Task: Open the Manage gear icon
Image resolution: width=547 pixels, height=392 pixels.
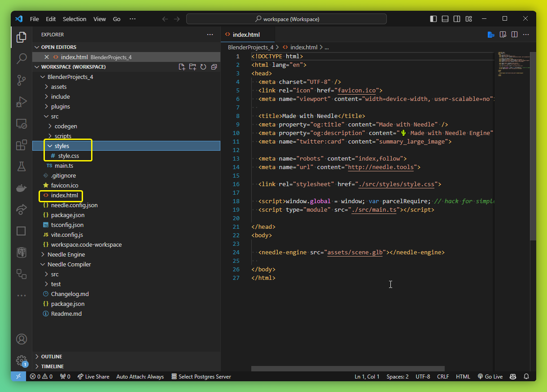Action: (21, 360)
